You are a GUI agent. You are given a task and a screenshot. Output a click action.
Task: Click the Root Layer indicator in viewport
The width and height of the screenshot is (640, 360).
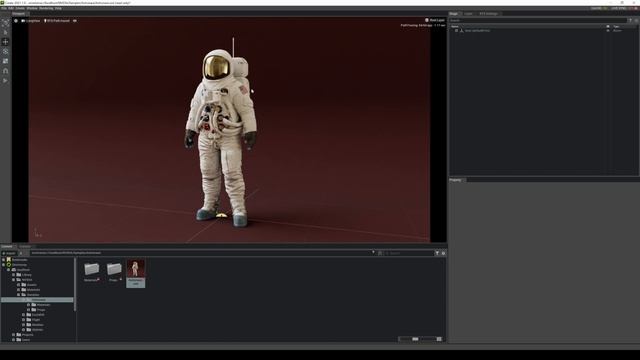click(x=435, y=20)
